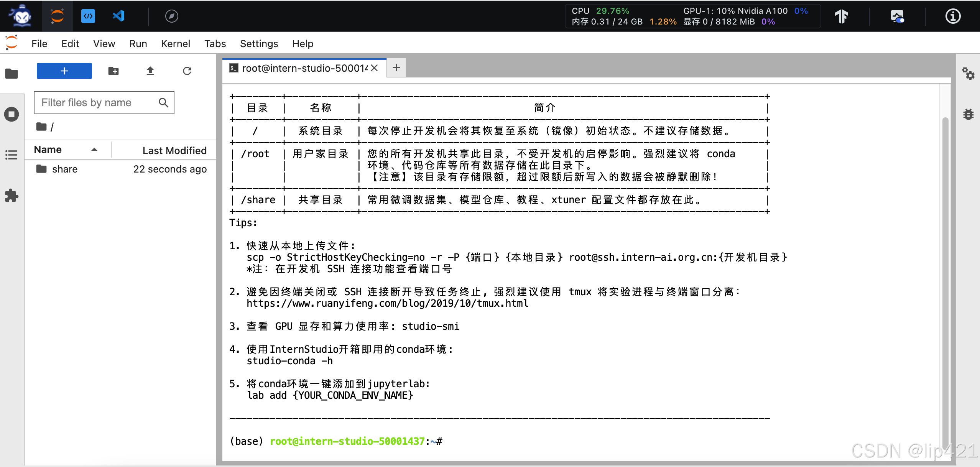
Task: Add a new tab next to terminal
Action: [x=396, y=68]
